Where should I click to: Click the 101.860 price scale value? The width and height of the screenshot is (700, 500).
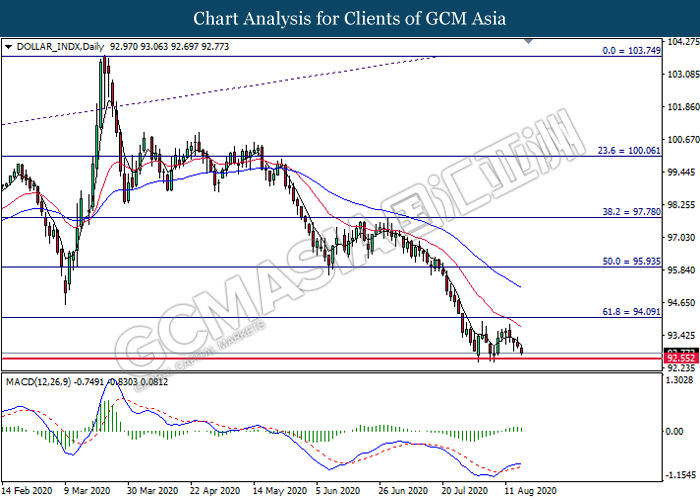coord(682,107)
